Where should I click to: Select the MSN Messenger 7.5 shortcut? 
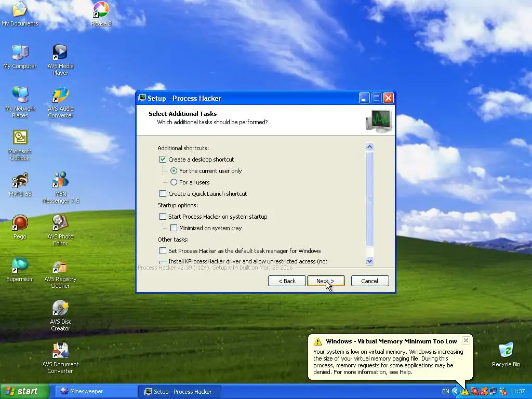point(60,188)
